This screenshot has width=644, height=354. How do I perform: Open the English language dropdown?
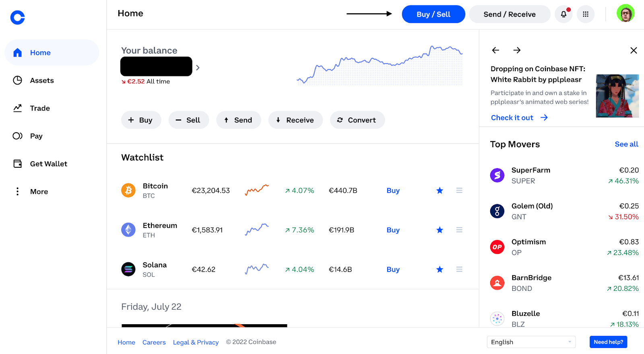click(x=531, y=342)
